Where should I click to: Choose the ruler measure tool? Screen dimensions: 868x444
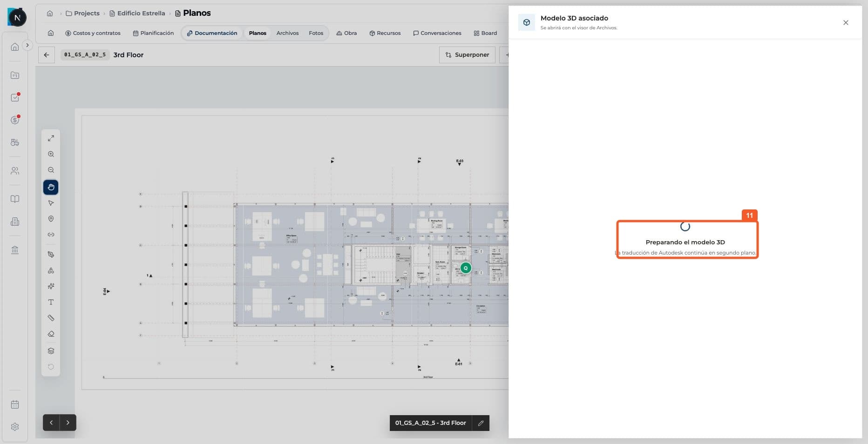coord(51,318)
